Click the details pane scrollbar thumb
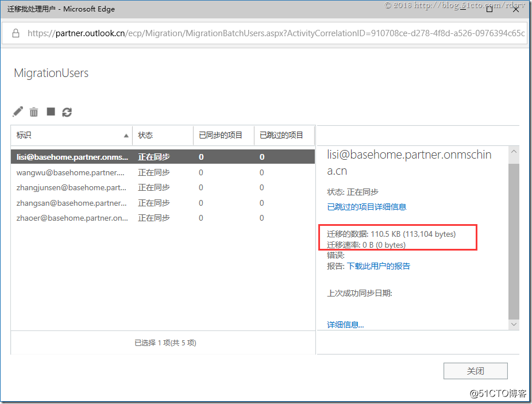The image size is (532, 404). (x=514, y=241)
